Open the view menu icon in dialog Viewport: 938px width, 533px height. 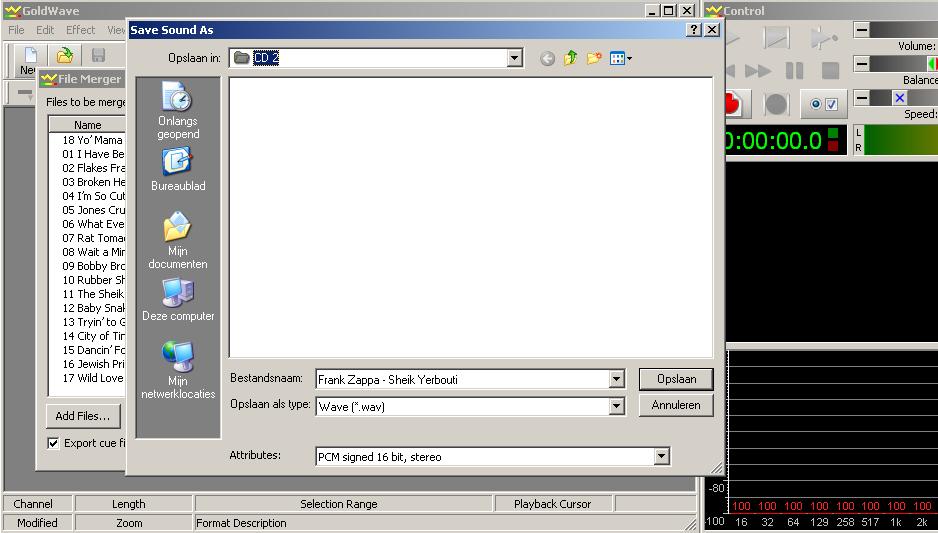621,59
